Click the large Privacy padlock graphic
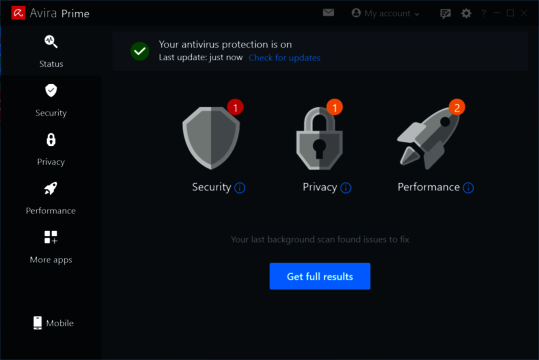 click(x=319, y=137)
